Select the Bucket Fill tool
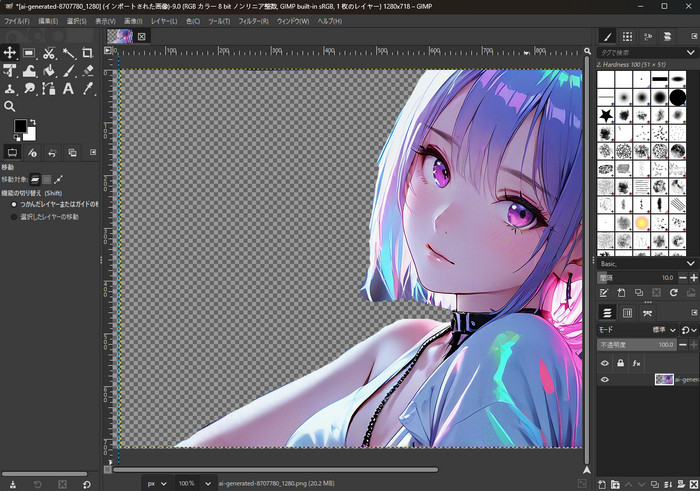The width and height of the screenshot is (700, 491). pos(49,71)
